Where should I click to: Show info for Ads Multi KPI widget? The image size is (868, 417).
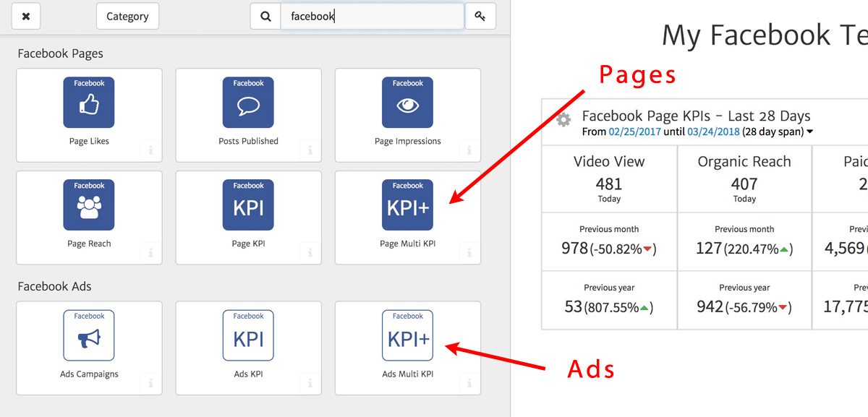click(469, 383)
